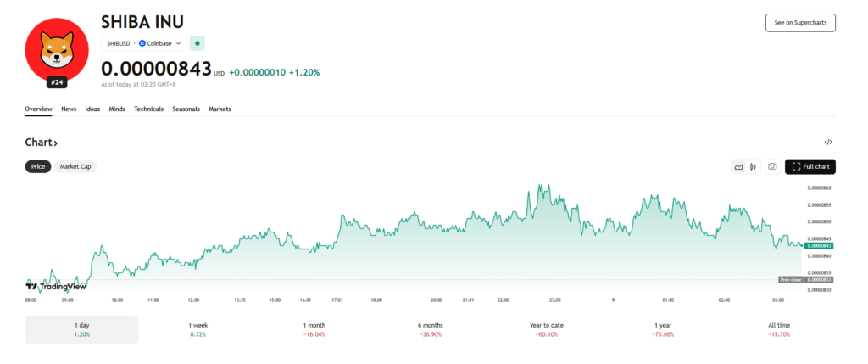
Task: Click the See on Supercharts button
Action: coord(799,23)
